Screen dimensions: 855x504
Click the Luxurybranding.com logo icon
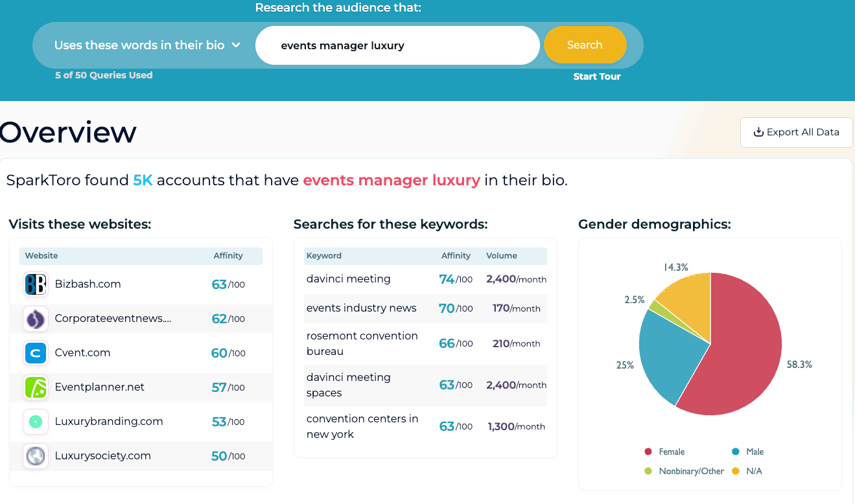pos(36,422)
